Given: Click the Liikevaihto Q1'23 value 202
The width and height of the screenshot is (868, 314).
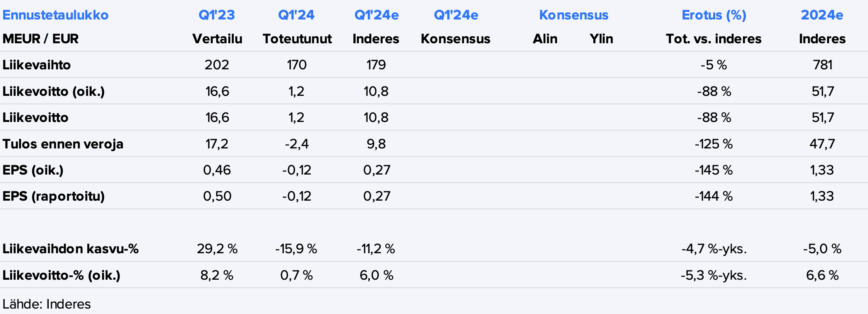Looking at the screenshot, I should [217, 65].
